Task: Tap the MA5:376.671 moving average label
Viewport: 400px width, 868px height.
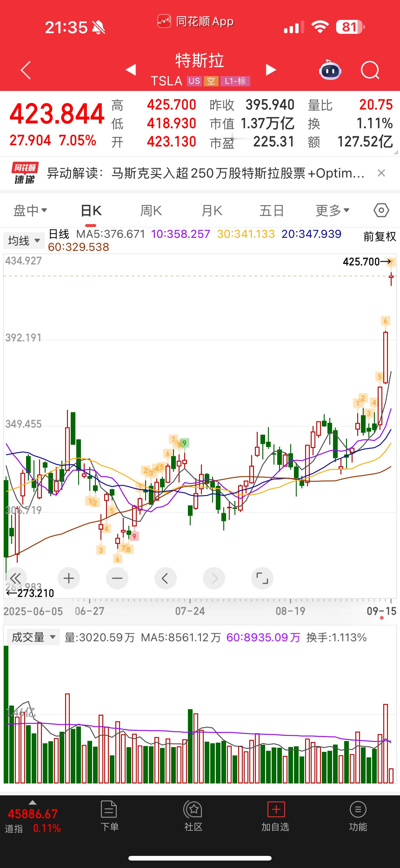Action: (x=110, y=234)
